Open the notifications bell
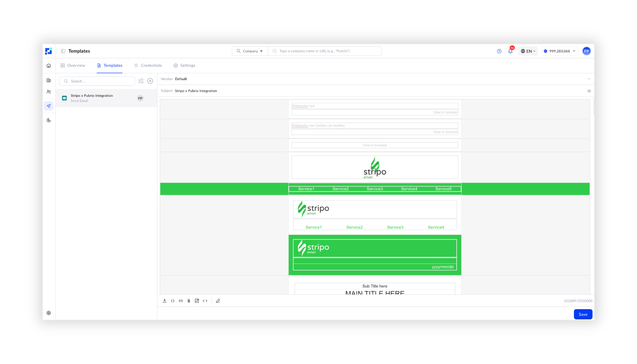 (510, 51)
